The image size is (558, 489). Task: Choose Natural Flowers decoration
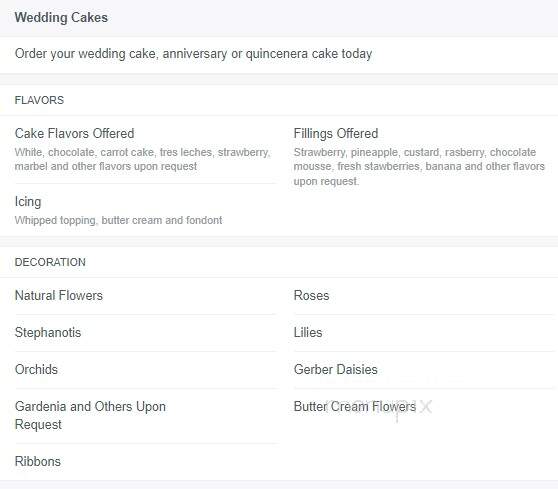59,295
